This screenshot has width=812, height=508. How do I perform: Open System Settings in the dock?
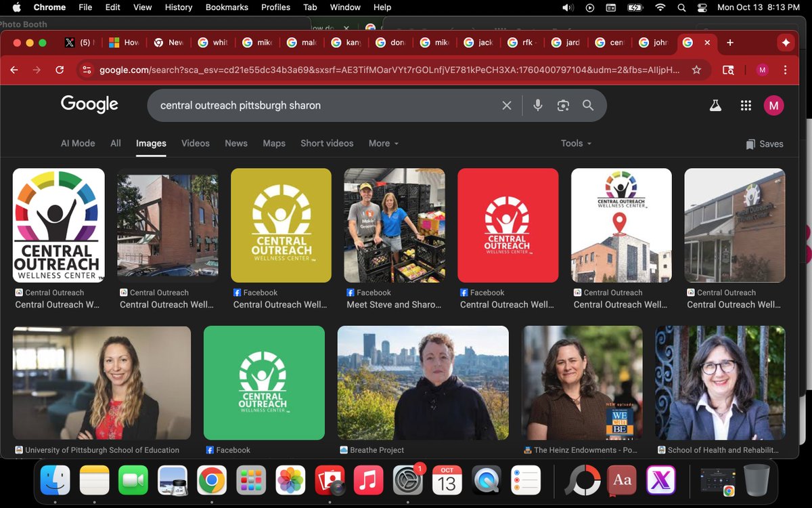tap(407, 481)
